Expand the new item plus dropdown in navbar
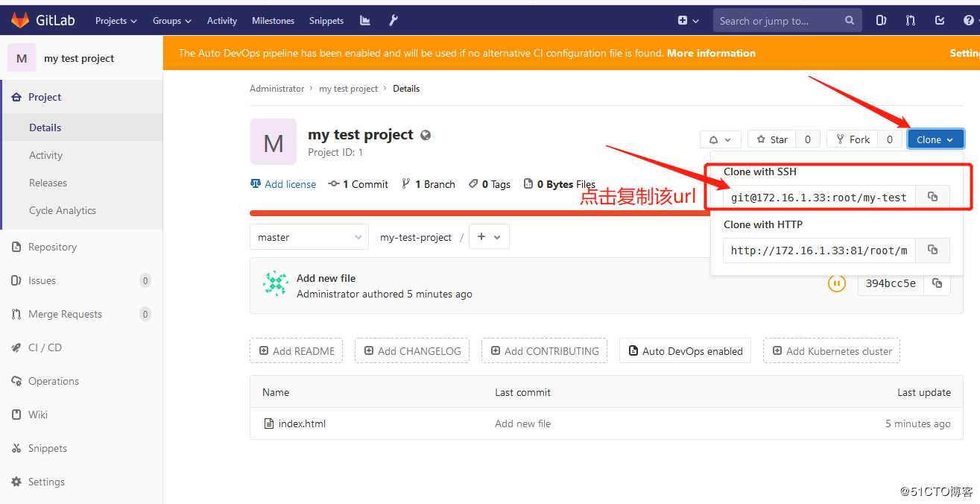The image size is (980, 504). tap(688, 20)
